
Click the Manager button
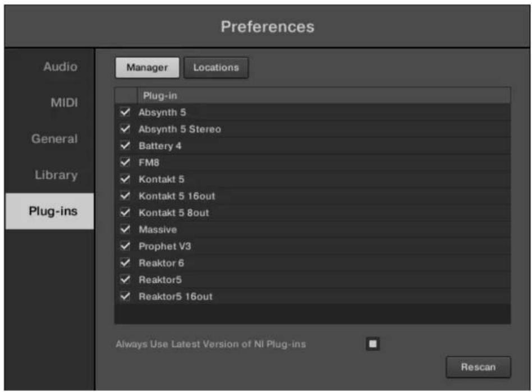[147, 68]
